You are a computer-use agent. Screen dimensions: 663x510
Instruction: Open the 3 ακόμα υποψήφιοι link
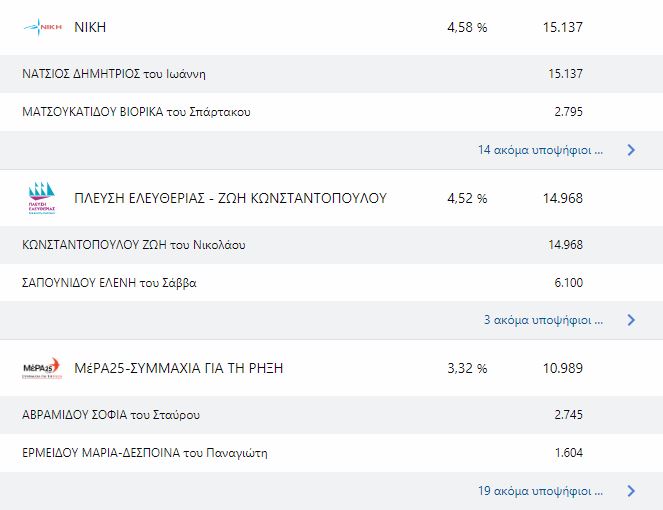coord(543,320)
